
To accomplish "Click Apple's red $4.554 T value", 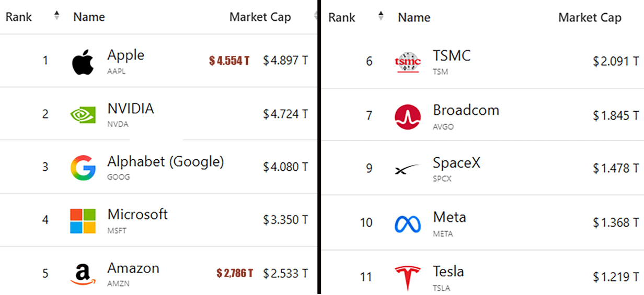I will (229, 61).
